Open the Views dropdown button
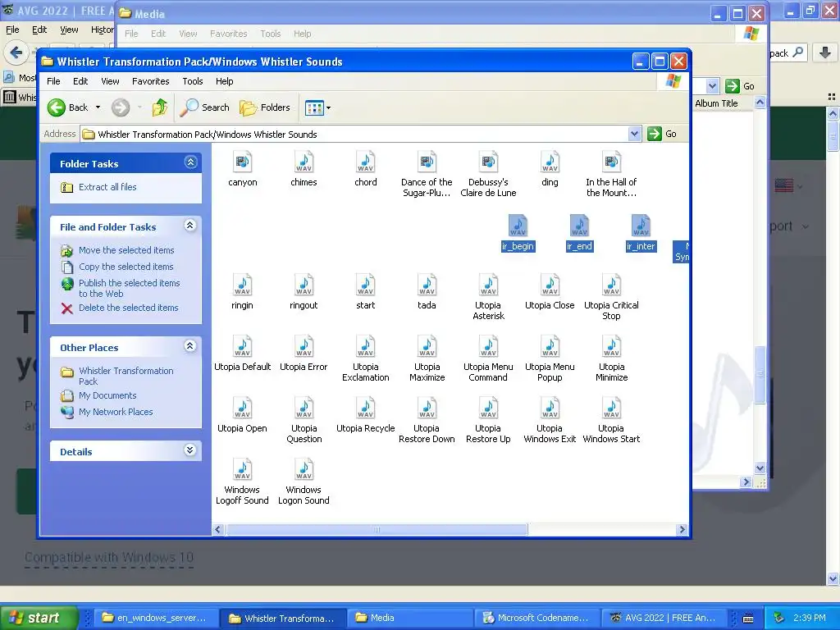This screenshot has width=840, height=630. 317,107
